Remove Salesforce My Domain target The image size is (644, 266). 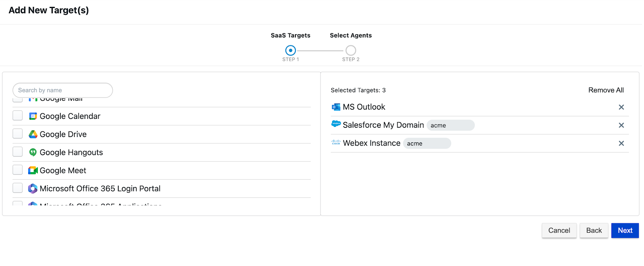tap(621, 125)
